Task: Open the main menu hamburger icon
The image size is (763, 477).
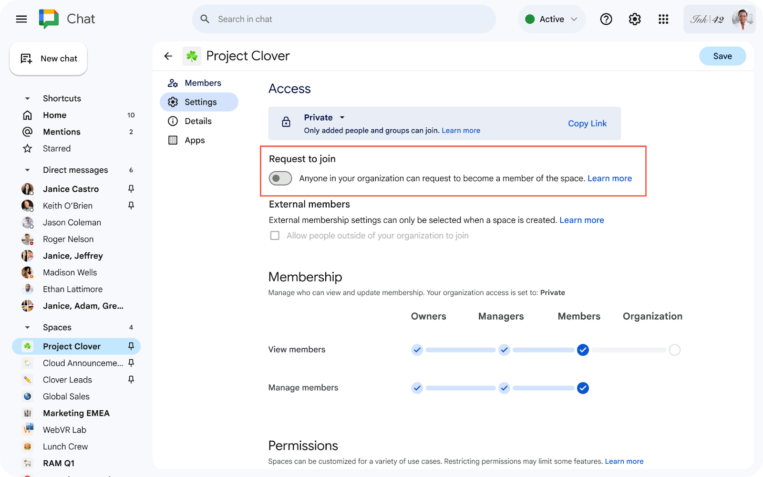Action: (21, 19)
